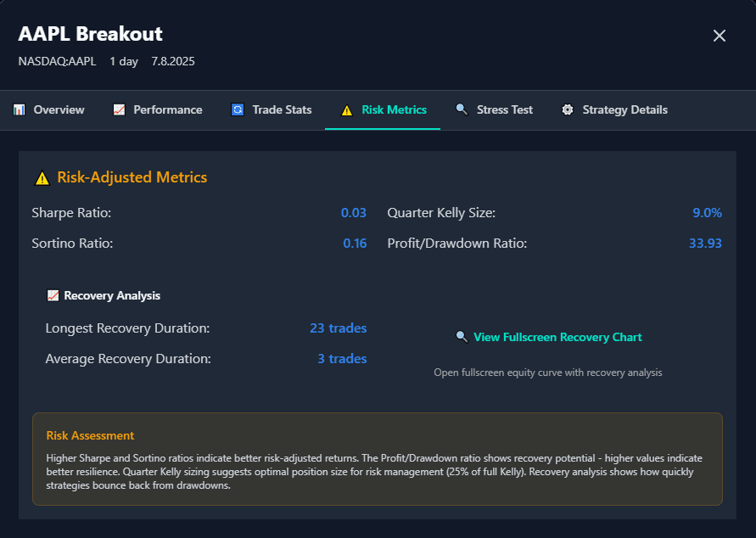The width and height of the screenshot is (756, 538).
Task: Click the 7.8.2025 date label
Action: point(173,61)
